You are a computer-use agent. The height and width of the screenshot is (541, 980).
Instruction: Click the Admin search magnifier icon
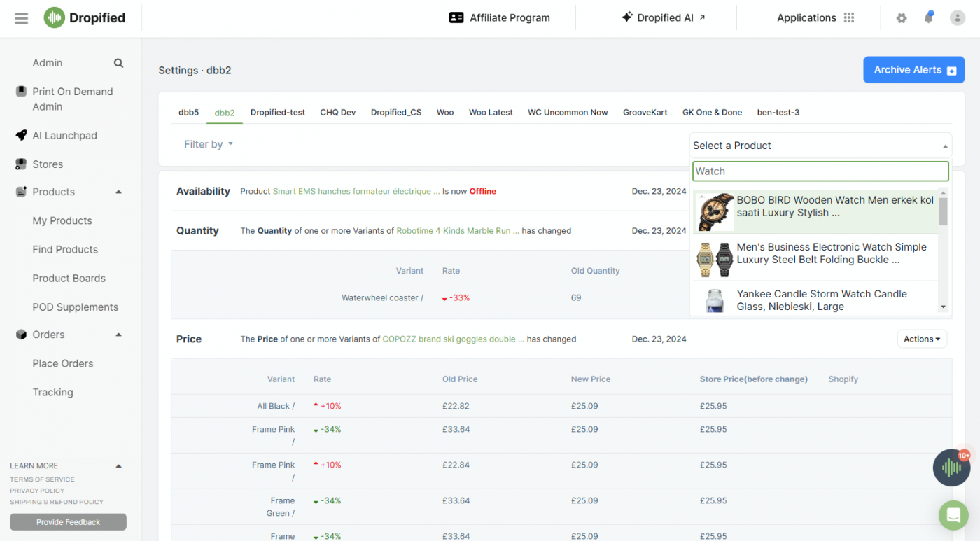coord(119,63)
